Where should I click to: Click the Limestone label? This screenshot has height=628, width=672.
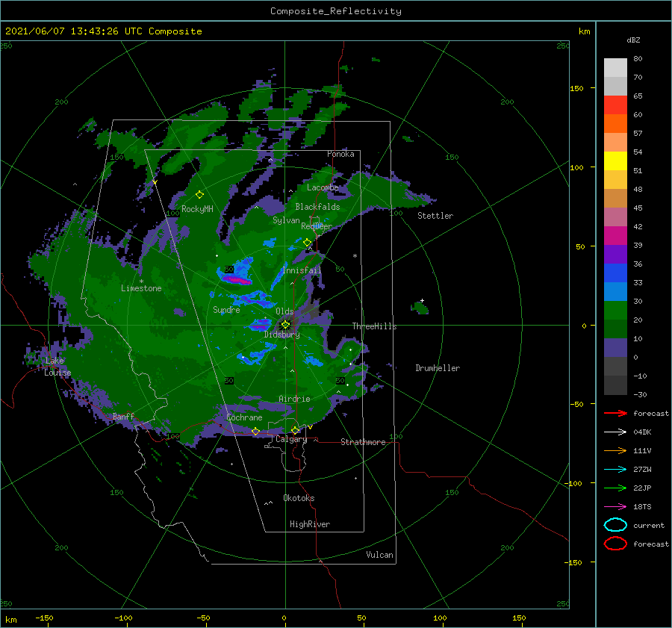click(141, 288)
